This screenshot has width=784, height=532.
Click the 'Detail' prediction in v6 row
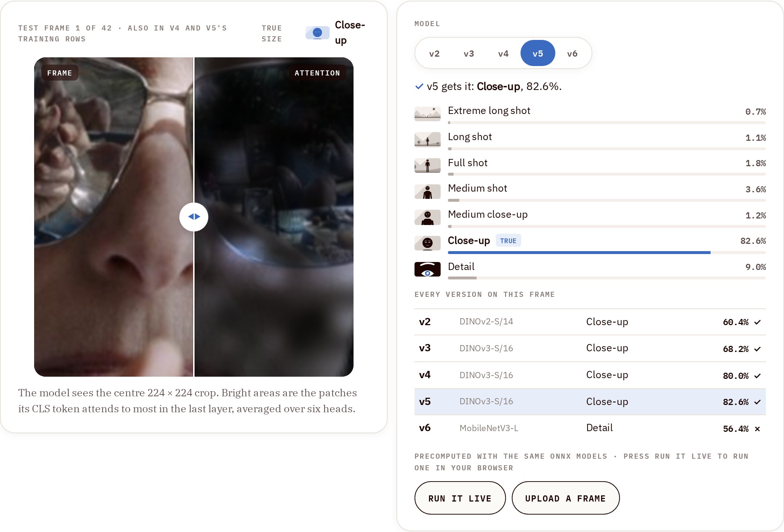coord(599,428)
